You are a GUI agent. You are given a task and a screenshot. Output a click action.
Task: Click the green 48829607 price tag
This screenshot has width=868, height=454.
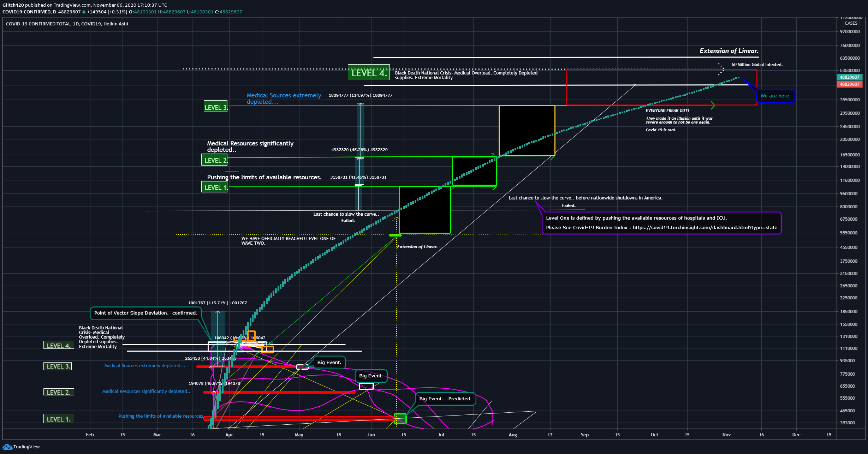click(x=849, y=77)
